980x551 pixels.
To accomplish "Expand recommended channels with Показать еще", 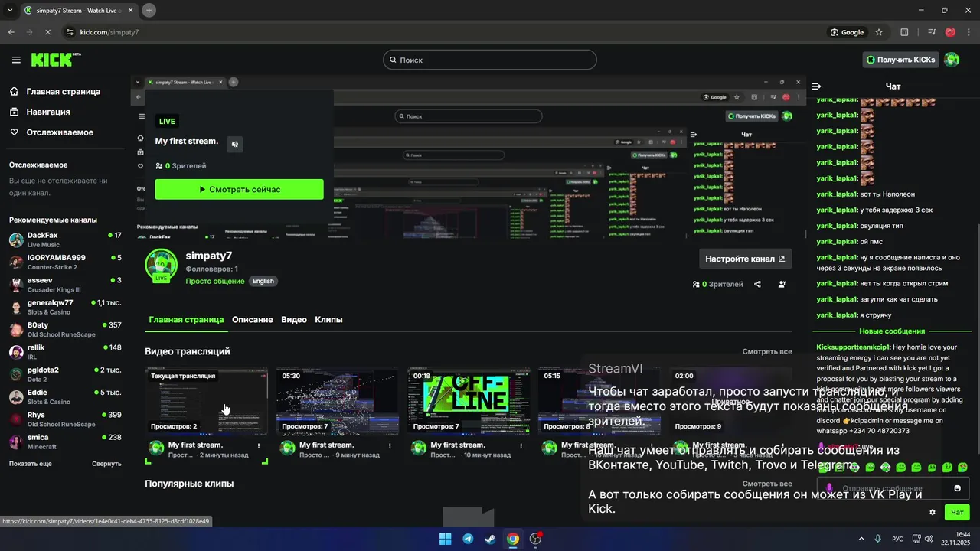I will 31,464.
